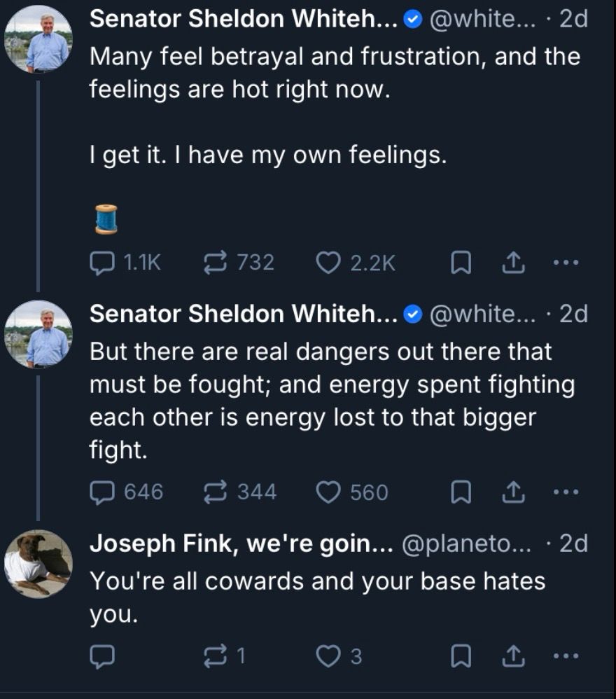Reply to the 'Many feel betrayal' tweet
Viewport: 616px width, 699px height.
pos(102,263)
